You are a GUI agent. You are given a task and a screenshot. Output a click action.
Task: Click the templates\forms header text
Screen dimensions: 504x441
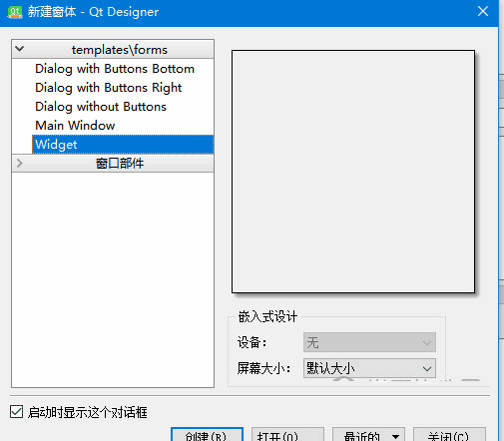click(120, 50)
